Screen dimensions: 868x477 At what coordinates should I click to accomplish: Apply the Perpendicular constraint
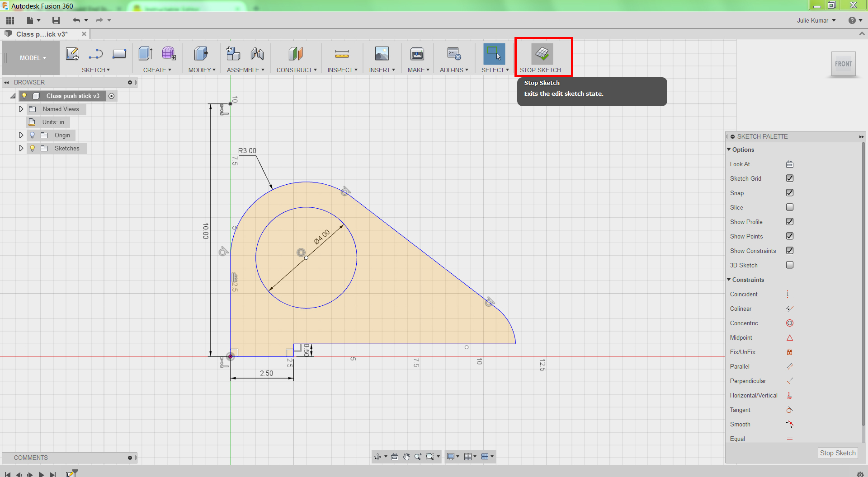tap(790, 381)
